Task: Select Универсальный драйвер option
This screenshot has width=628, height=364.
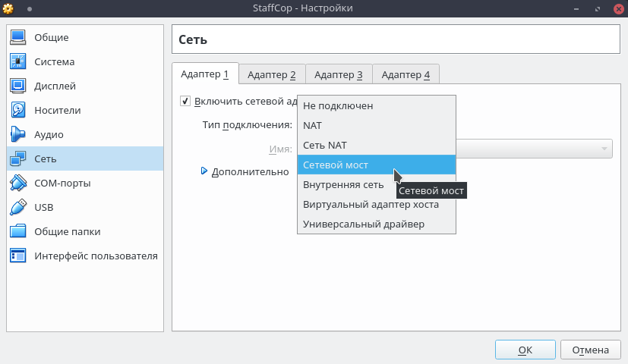Action: pyautogui.click(x=377, y=224)
